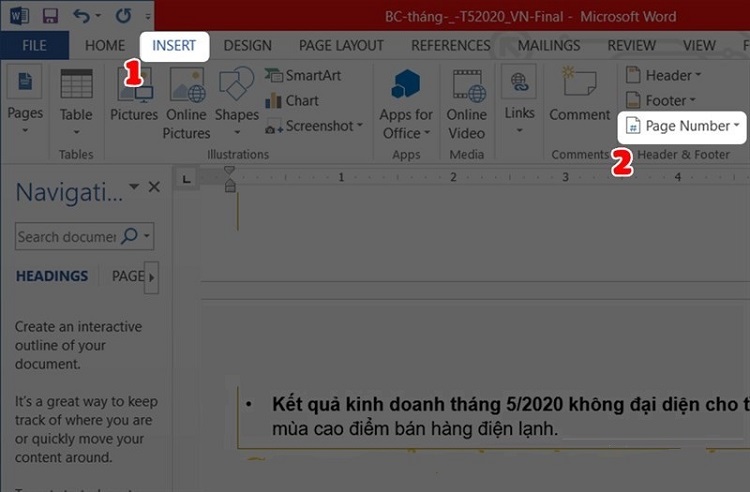
Task: Close the Navigation pane
Action: click(x=154, y=186)
